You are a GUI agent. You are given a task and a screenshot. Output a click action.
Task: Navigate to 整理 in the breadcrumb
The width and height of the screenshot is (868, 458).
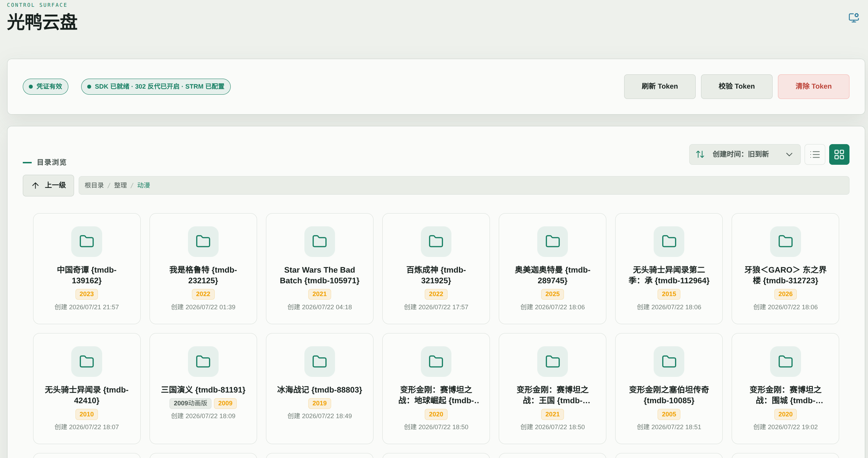tap(120, 185)
